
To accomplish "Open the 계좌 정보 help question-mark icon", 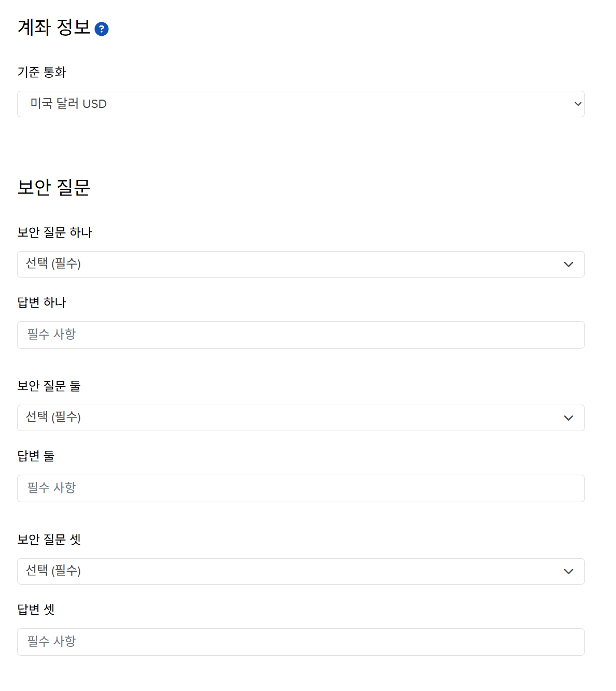I will point(102,29).
